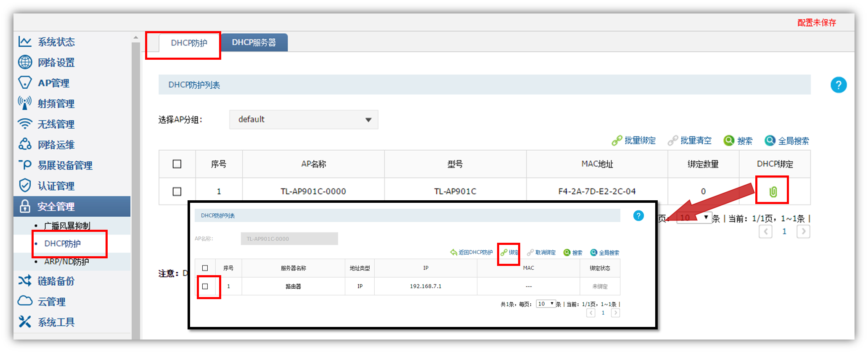Open 云管理 sidebar section
The height and width of the screenshot is (353, 868).
pos(42,301)
